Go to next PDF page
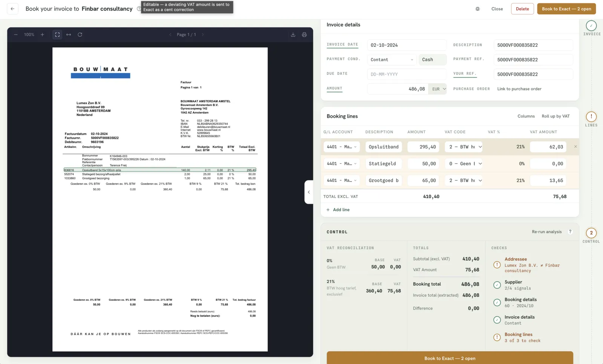 [203, 35]
